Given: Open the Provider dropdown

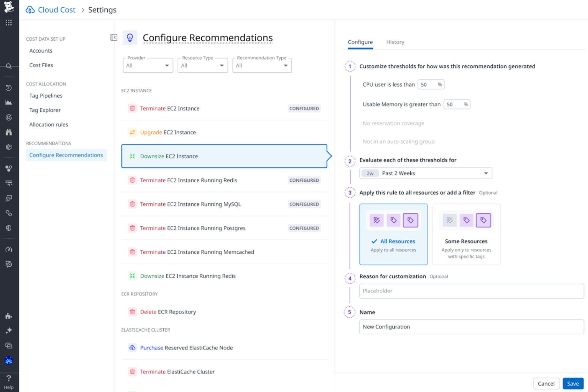Looking at the screenshot, I should click(x=148, y=65).
